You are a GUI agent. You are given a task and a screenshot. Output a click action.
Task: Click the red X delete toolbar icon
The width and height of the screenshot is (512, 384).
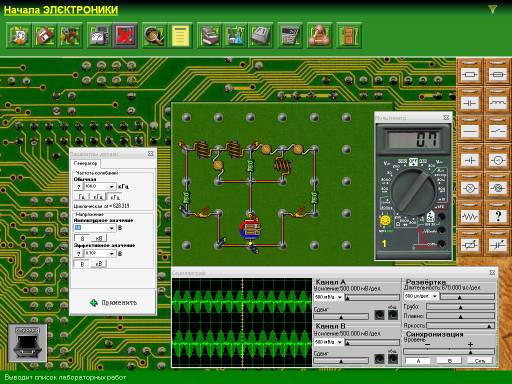pos(125,35)
